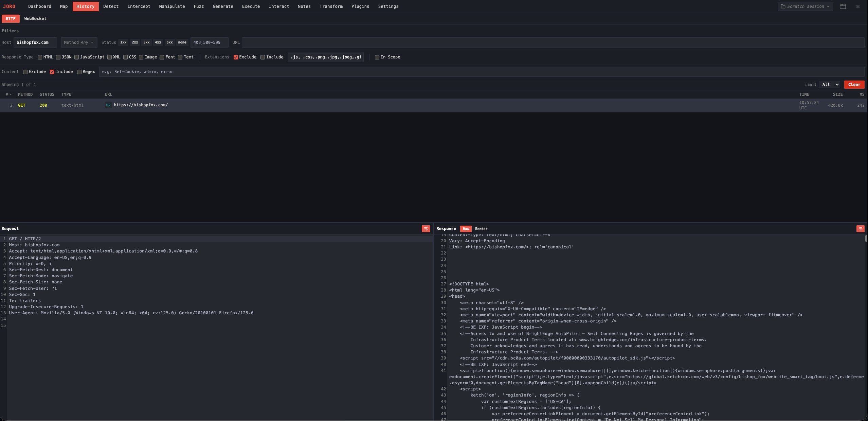Enable the In Scope checkbox
This screenshot has height=421, width=868.
[377, 57]
